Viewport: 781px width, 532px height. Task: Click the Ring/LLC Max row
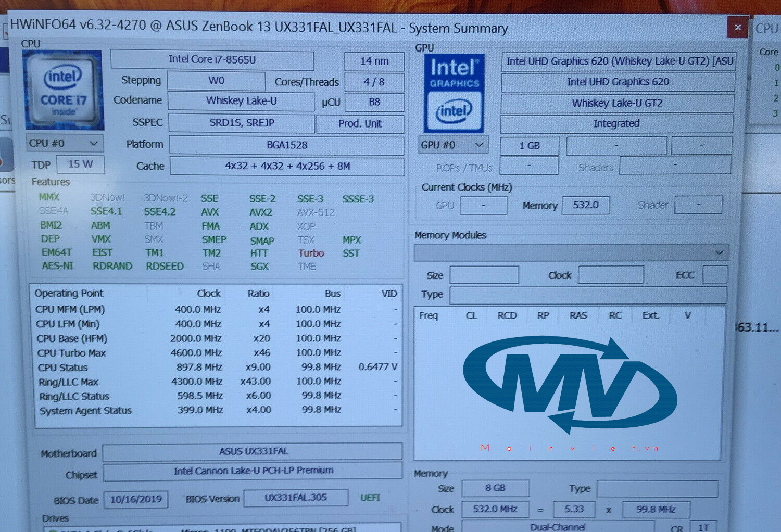tap(217, 382)
